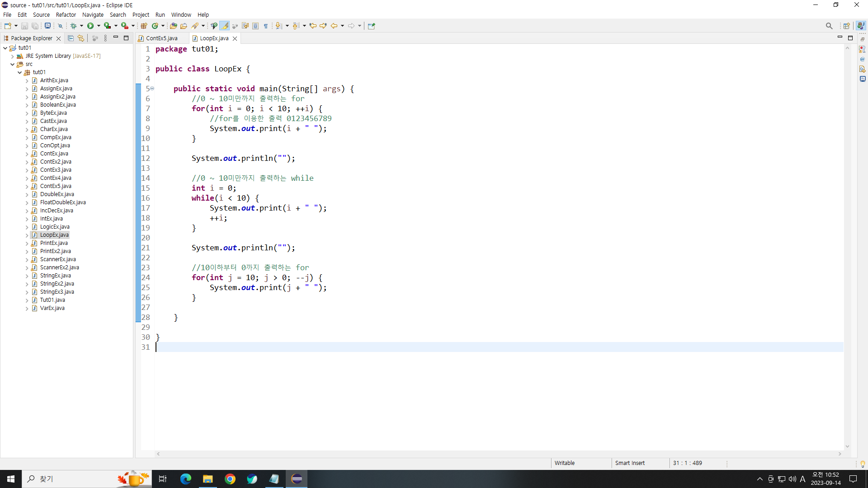Click the New Java Package icon
The width and height of the screenshot is (868, 488).
[x=144, y=26]
